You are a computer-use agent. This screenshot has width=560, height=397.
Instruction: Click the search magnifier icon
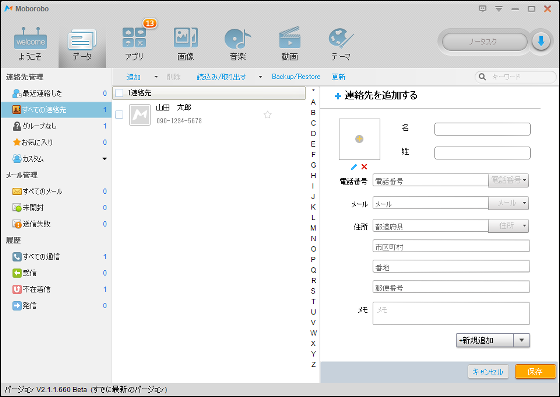pos(482,77)
